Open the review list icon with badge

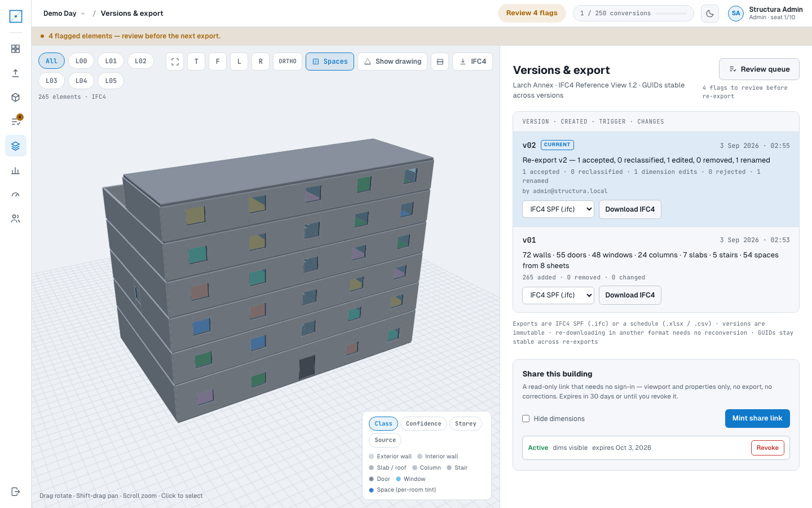[x=16, y=121]
